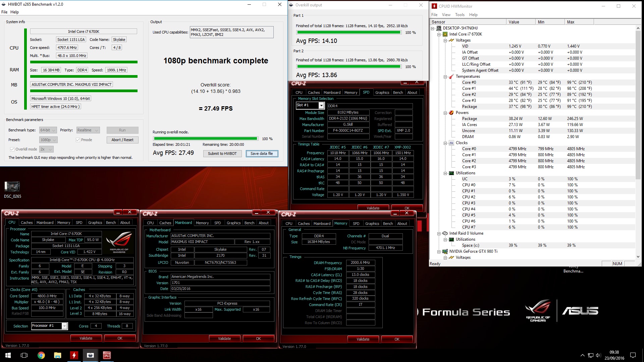Click Voltages icon under Intel Core i7 6700K
644x362 pixels.
(x=451, y=40)
